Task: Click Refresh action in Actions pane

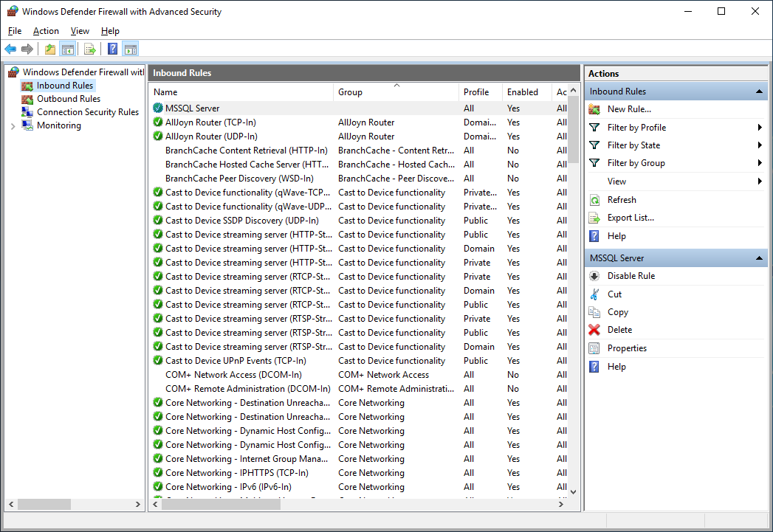Action: coord(622,200)
